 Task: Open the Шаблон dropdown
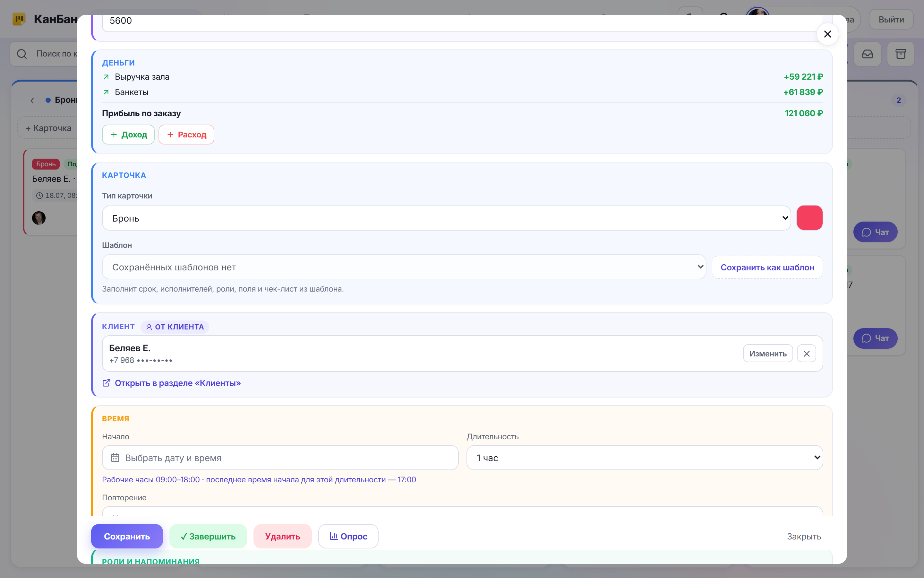click(x=404, y=267)
